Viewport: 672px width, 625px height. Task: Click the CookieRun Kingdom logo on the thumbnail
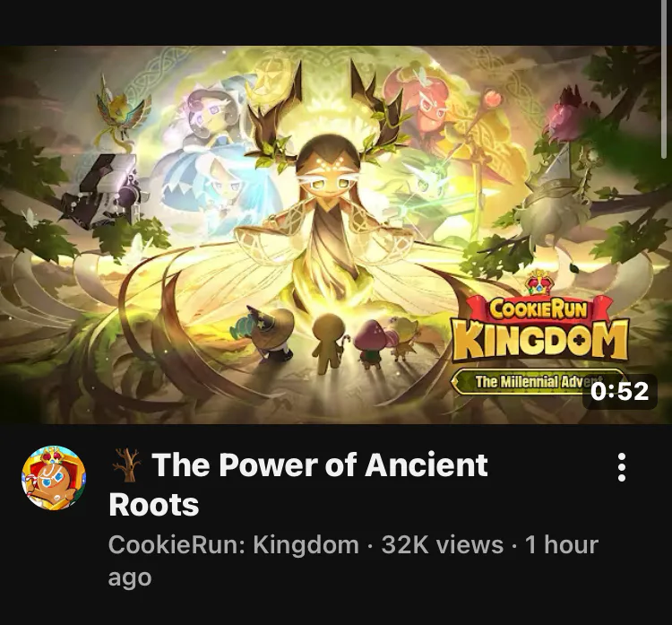point(541,329)
